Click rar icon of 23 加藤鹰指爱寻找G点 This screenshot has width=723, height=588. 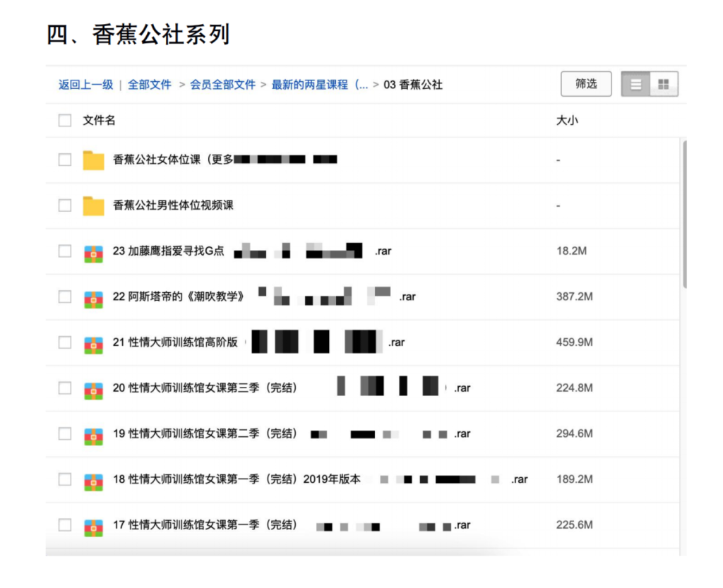pyautogui.click(x=94, y=254)
